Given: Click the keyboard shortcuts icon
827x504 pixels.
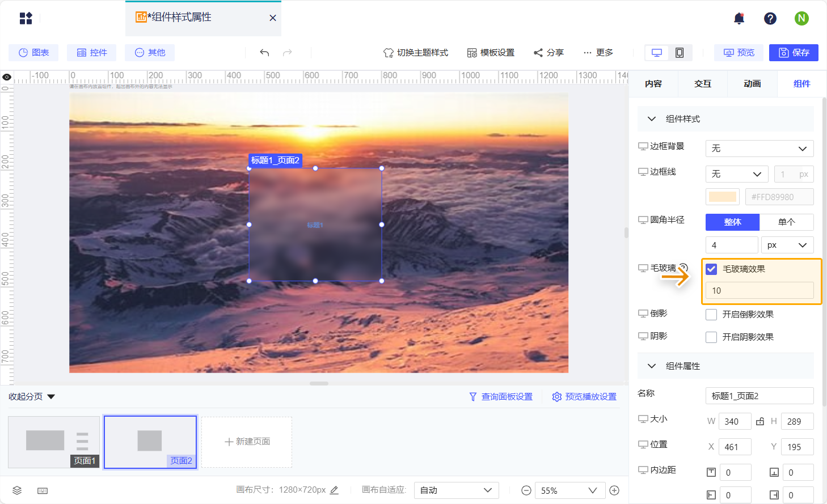Looking at the screenshot, I should [43, 490].
